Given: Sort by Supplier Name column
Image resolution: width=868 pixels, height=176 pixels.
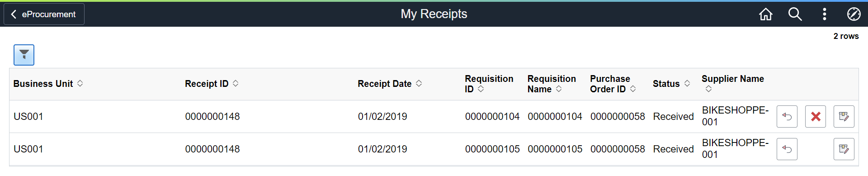Looking at the screenshot, I should (x=732, y=84).
